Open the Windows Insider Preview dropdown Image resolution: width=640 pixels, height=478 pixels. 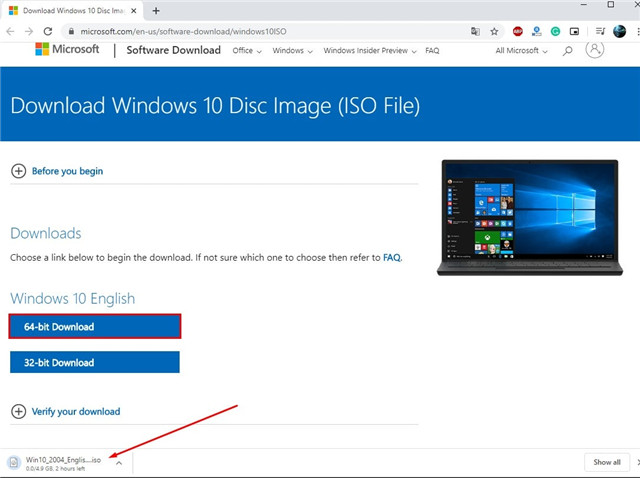pos(370,51)
